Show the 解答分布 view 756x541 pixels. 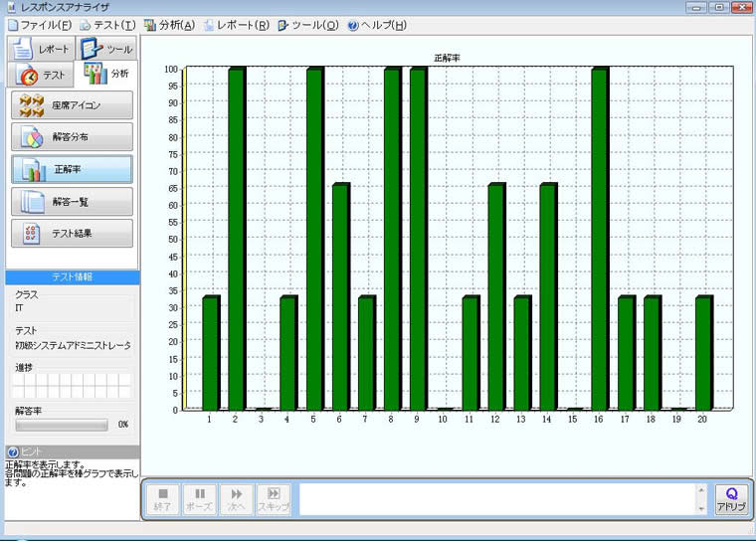click(72, 137)
